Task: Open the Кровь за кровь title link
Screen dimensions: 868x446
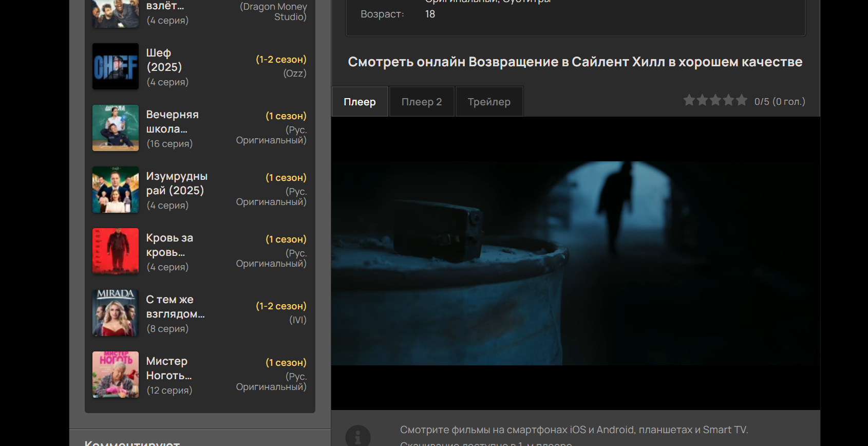Action: pos(169,245)
